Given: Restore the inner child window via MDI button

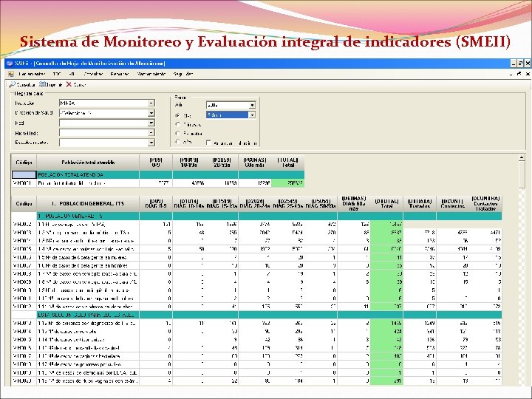Looking at the screenshot, I should (x=519, y=74).
